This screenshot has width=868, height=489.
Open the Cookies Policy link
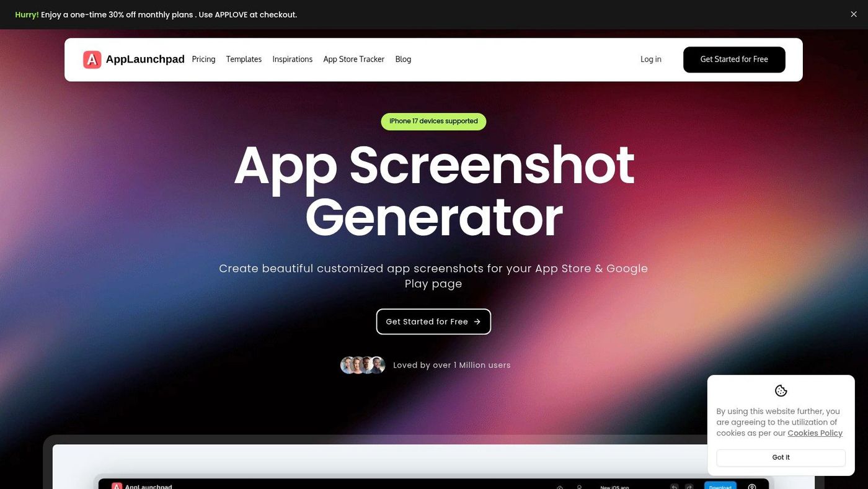point(815,433)
